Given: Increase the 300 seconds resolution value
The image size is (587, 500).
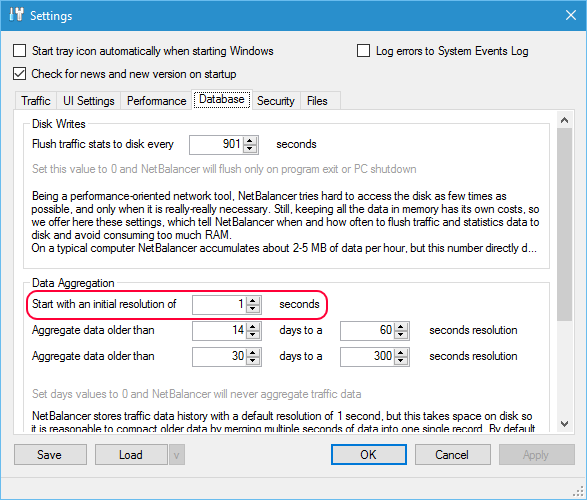Looking at the screenshot, I should pos(401,353).
